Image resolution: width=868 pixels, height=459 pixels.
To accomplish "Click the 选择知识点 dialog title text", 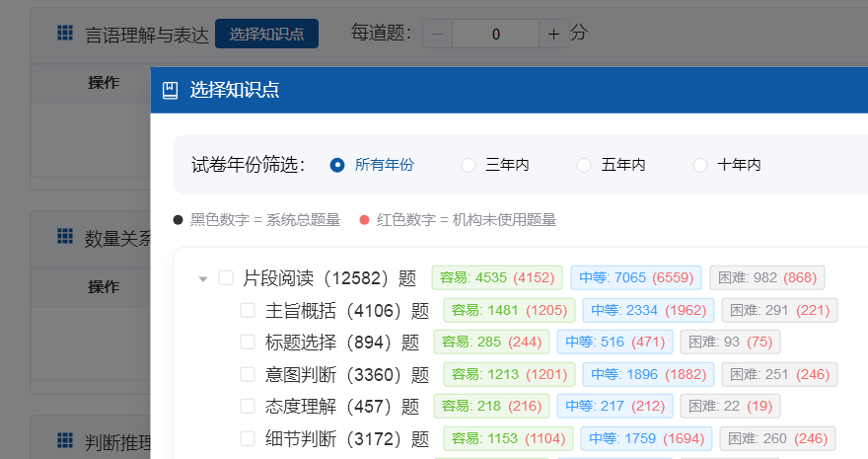I will click(235, 90).
